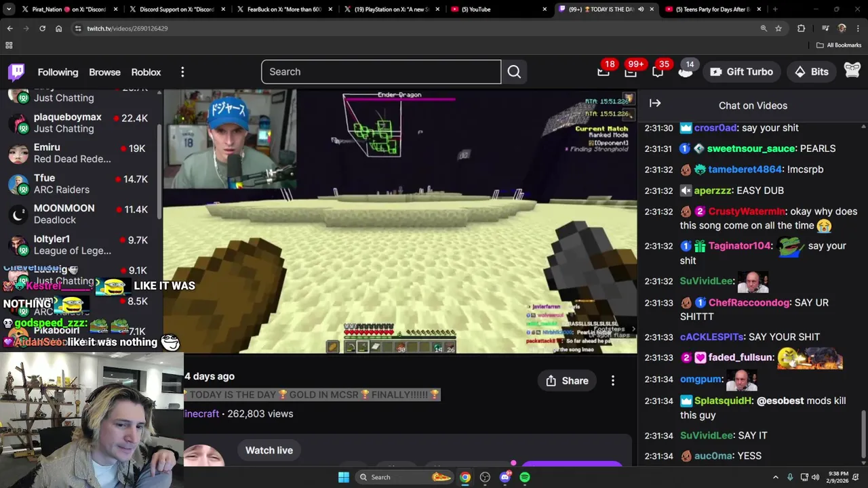The width and height of the screenshot is (868, 488).
Task: Open the Following page
Action: (x=58, y=72)
